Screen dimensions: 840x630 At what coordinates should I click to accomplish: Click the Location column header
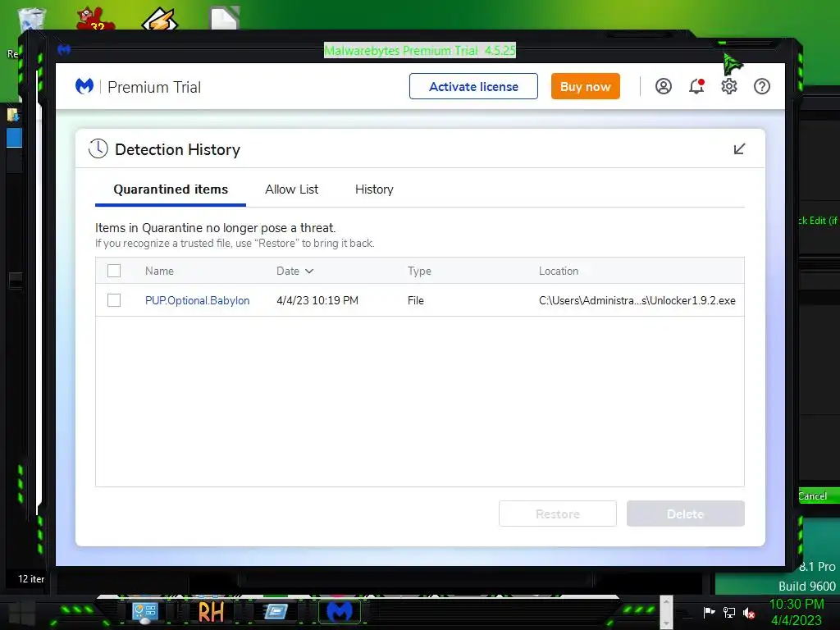click(558, 271)
